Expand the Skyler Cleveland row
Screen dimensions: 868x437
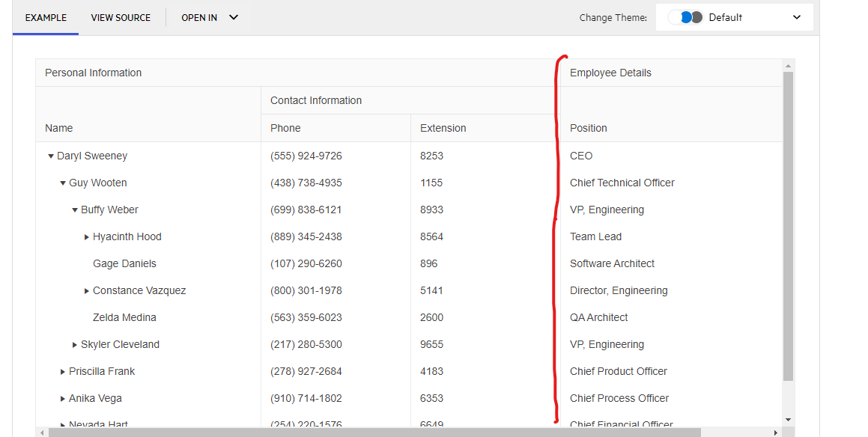pyautogui.click(x=75, y=345)
